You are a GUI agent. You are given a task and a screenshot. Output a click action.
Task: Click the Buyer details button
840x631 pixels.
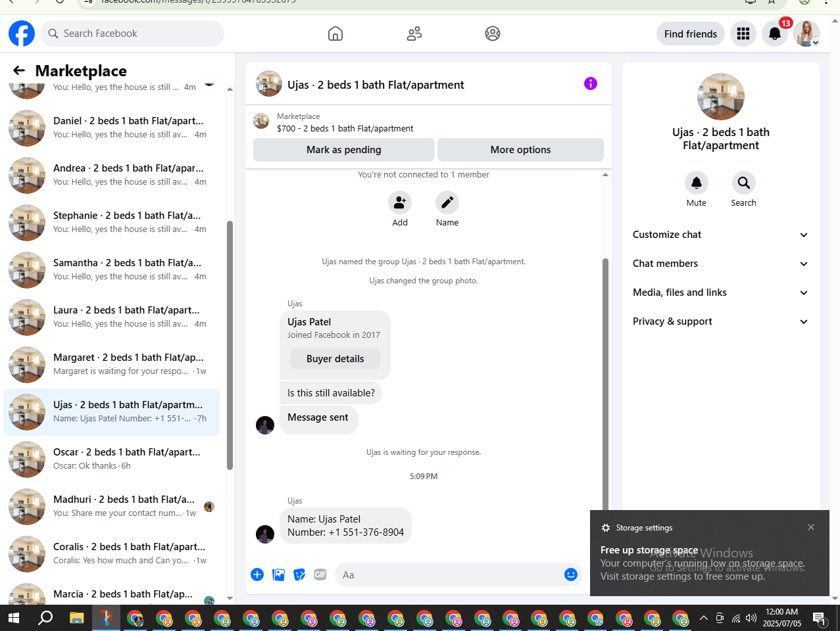(335, 359)
